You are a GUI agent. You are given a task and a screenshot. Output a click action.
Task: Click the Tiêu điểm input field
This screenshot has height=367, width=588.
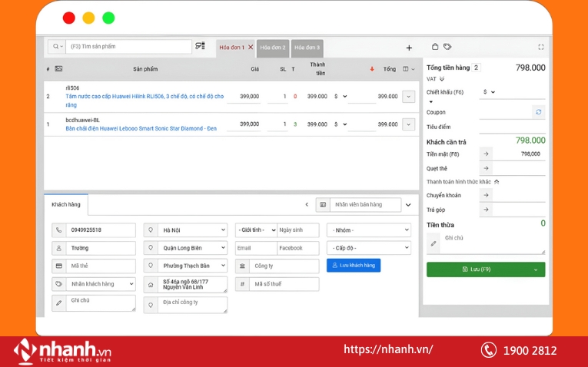click(x=512, y=127)
